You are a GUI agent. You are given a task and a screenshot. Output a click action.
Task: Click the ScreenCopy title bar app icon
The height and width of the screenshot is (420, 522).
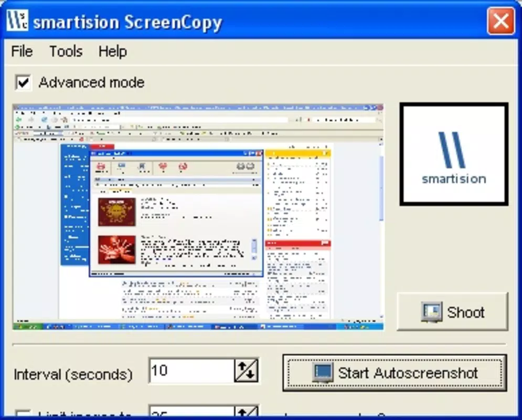click(17, 20)
